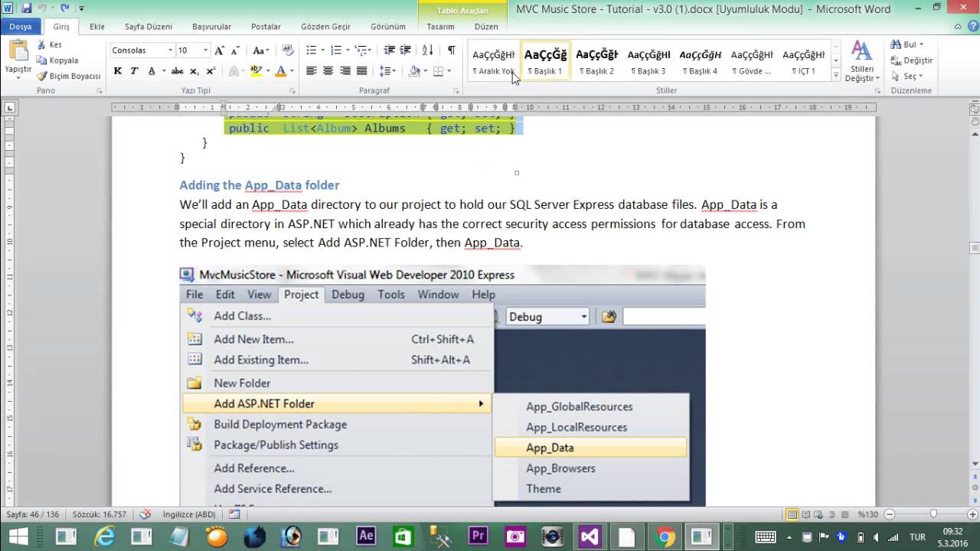This screenshot has width=980, height=551.
Task: Open Visual Studio from the taskbar
Action: [589, 536]
